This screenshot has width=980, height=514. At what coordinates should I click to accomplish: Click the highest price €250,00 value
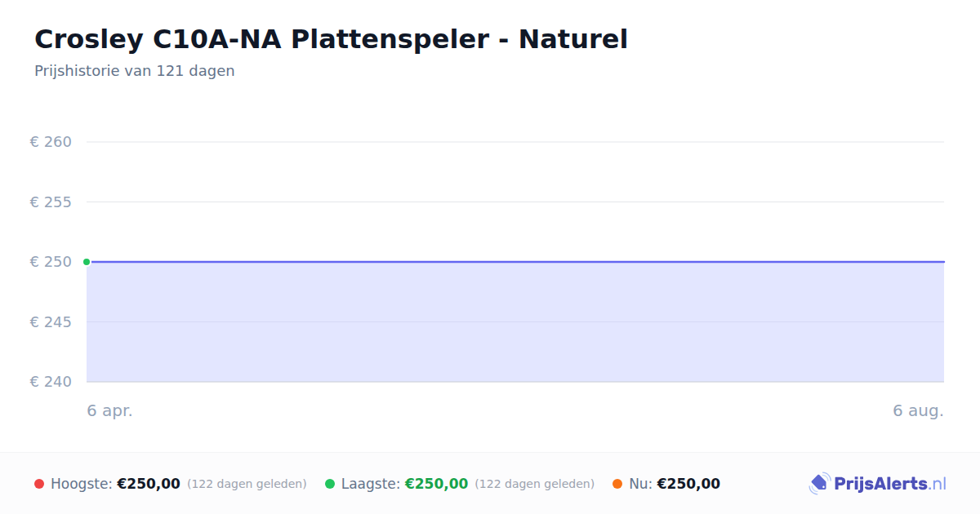149,484
